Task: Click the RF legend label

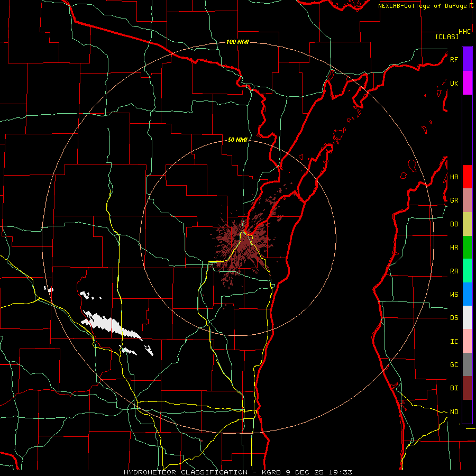Action: point(454,59)
